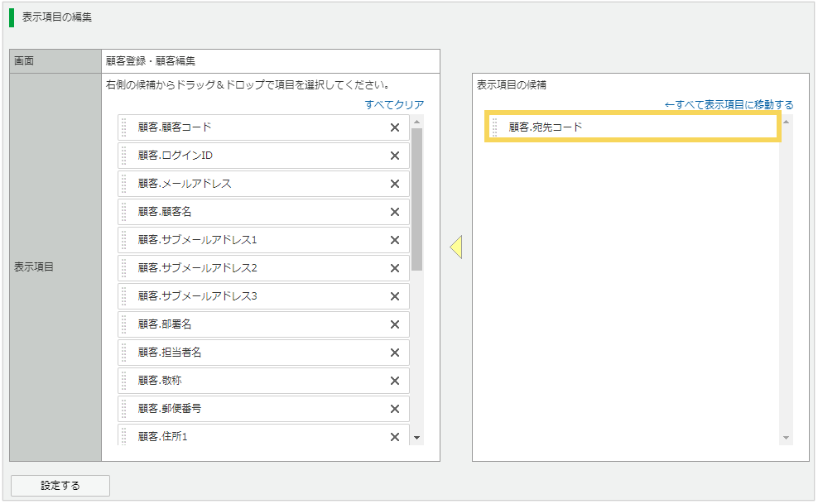Remove 顧客.顧客コード with its X icon
The image size is (818, 504).
point(395,127)
